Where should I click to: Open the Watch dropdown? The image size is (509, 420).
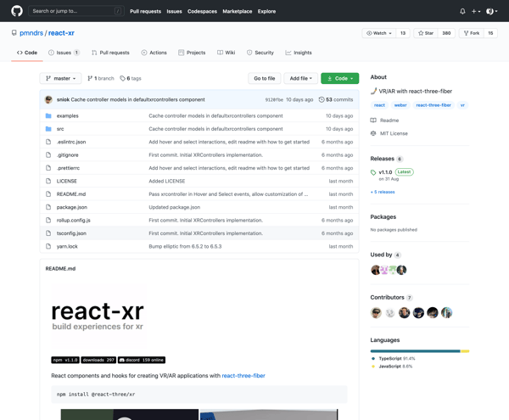tap(379, 33)
